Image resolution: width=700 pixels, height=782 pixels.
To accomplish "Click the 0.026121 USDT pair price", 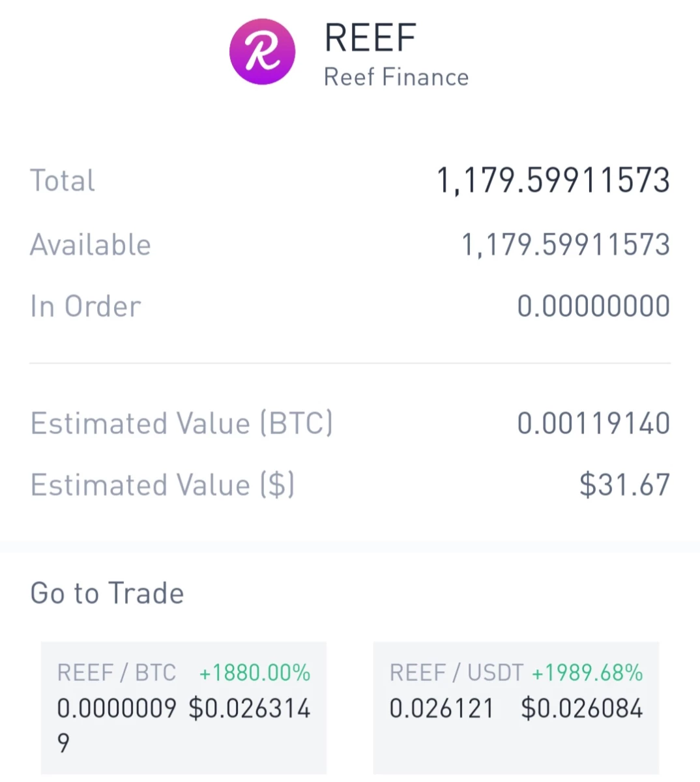I will (441, 708).
